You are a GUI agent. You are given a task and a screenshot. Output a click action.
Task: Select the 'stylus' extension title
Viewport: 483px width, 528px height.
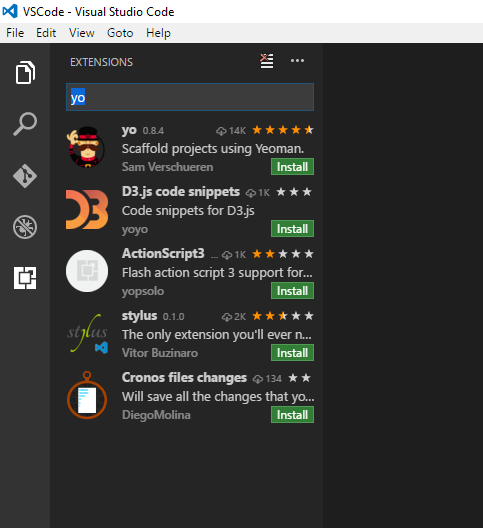(139, 316)
